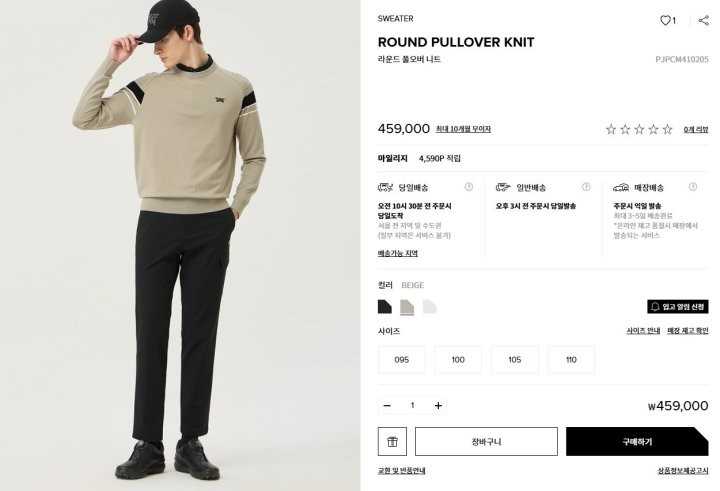Increase quantity with plus icon
The height and width of the screenshot is (491, 720).
point(438,406)
